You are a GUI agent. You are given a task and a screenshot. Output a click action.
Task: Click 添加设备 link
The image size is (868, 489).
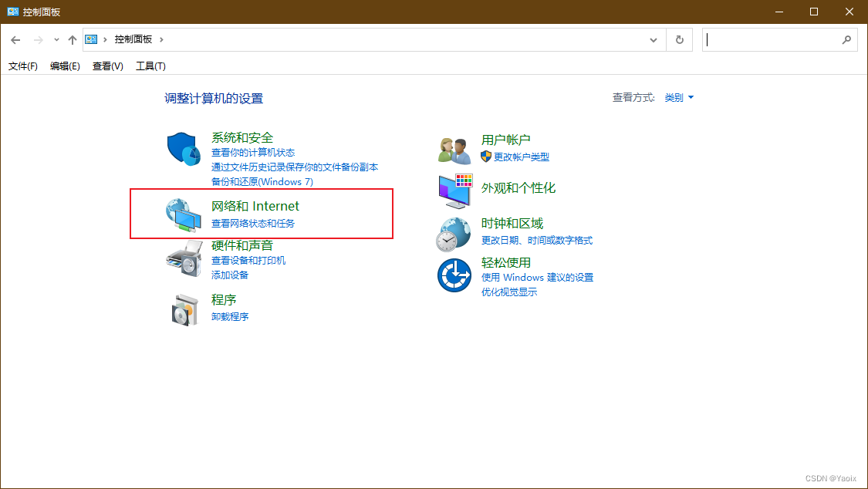coord(230,275)
